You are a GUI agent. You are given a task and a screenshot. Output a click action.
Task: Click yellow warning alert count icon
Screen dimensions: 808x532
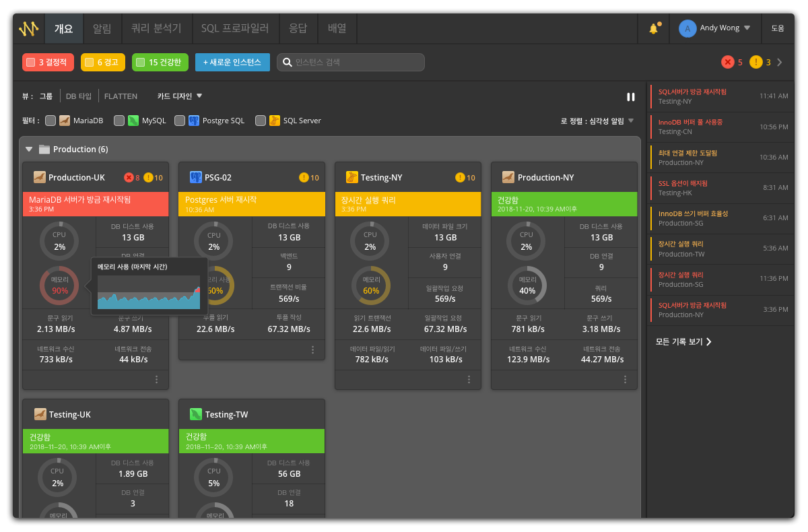[x=756, y=62]
